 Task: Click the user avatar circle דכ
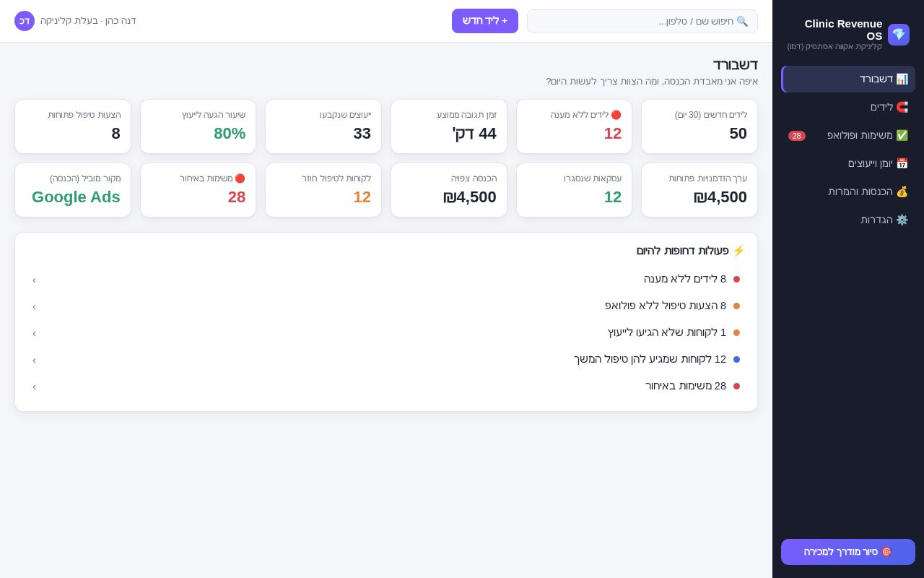(x=25, y=21)
